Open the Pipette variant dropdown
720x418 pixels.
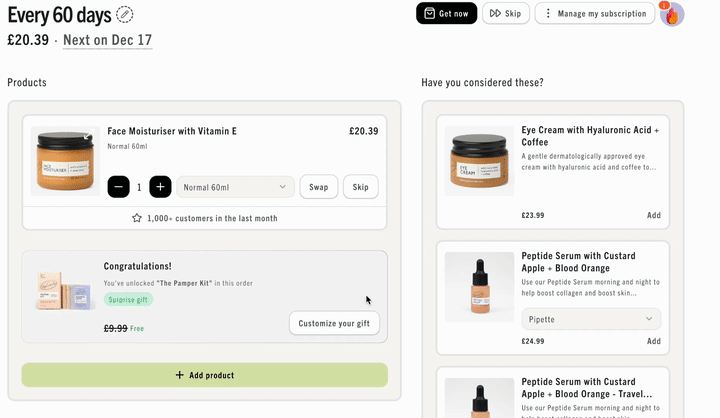pyautogui.click(x=591, y=319)
